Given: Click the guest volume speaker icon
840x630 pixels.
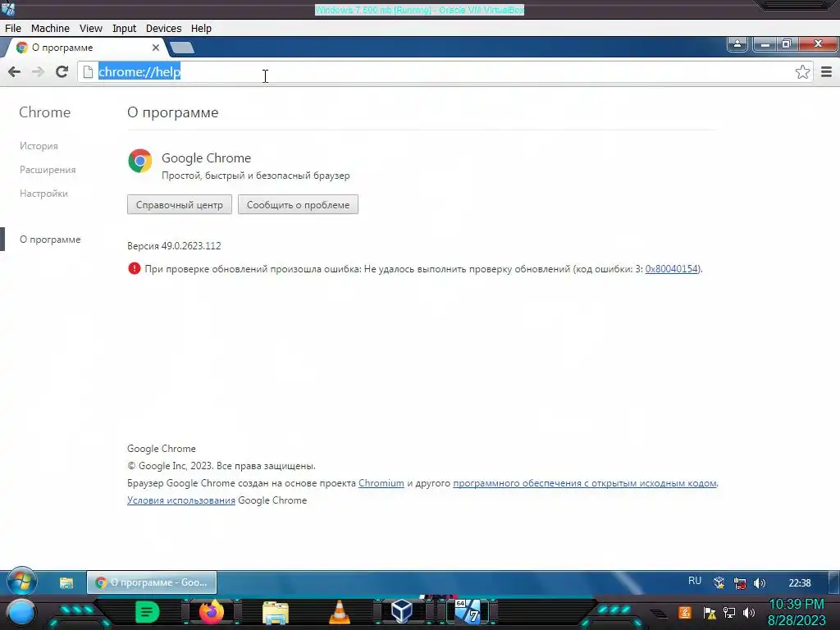Looking at the screenshot, I should [x=759, y=583].
